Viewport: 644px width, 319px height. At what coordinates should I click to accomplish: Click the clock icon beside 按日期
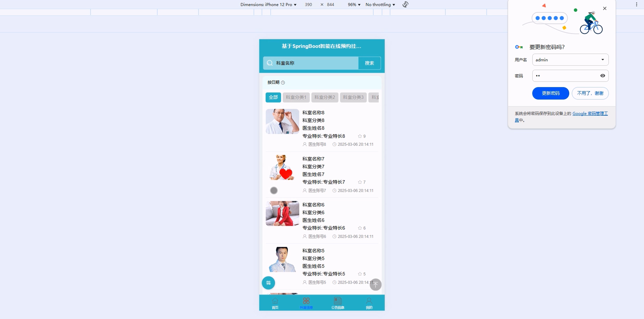283,83
